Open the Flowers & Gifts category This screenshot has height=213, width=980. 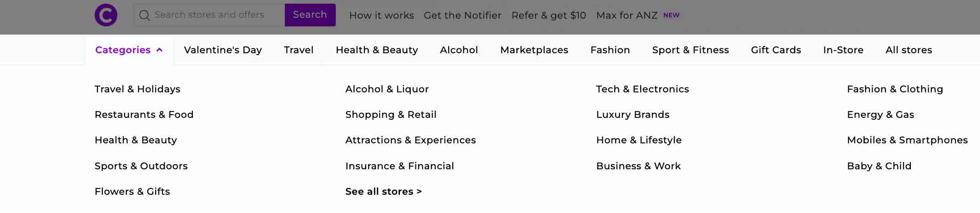[x=132, y=192]
